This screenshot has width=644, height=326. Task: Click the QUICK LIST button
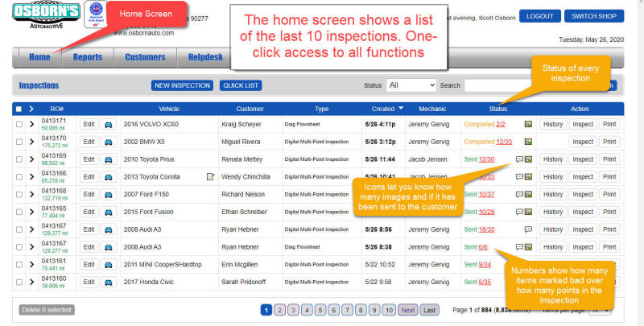pyautogui.click(x=241, y=85)
